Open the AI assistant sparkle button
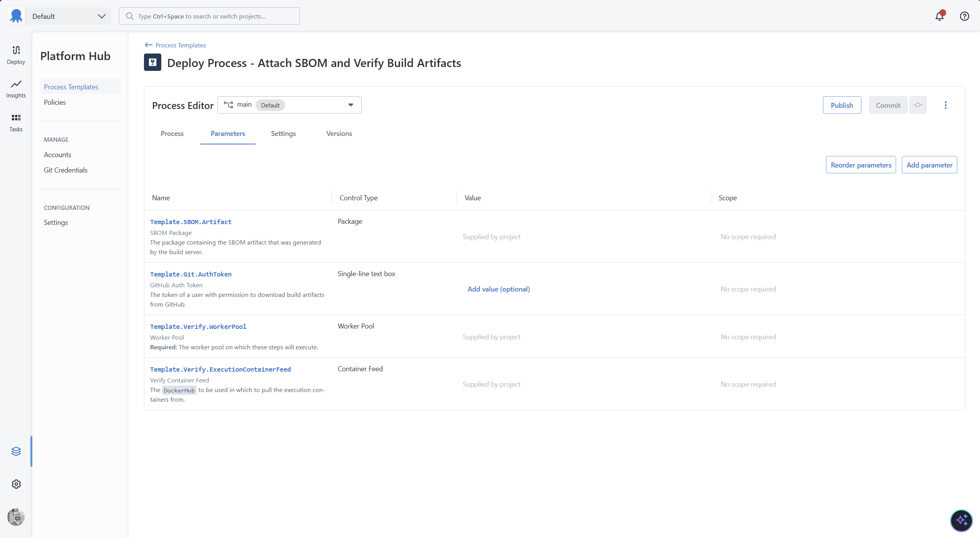This screenshot has height=538, width=980. [961, 521]
